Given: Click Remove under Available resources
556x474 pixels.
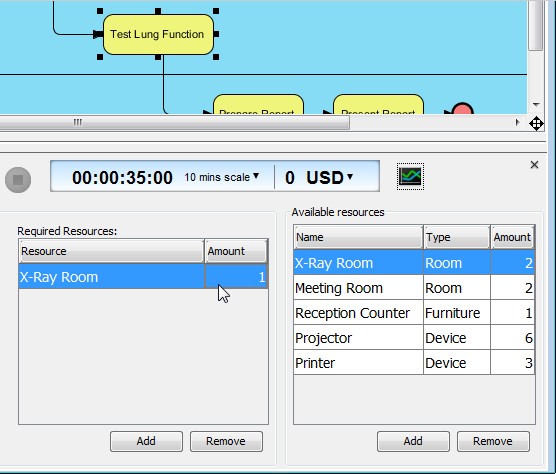Looking at the screenshot, I should click(493, 441).
